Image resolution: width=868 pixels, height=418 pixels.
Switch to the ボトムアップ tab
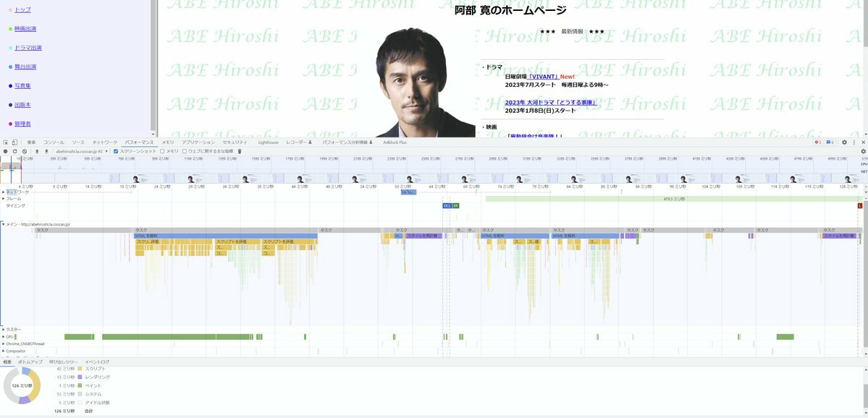[30, 362]
